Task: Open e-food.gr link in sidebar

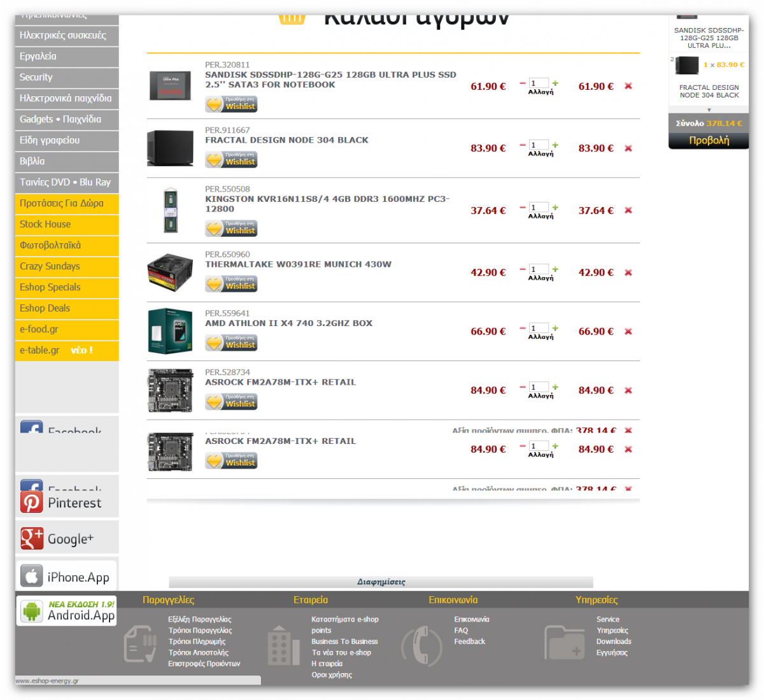Action: pos(67,330)
